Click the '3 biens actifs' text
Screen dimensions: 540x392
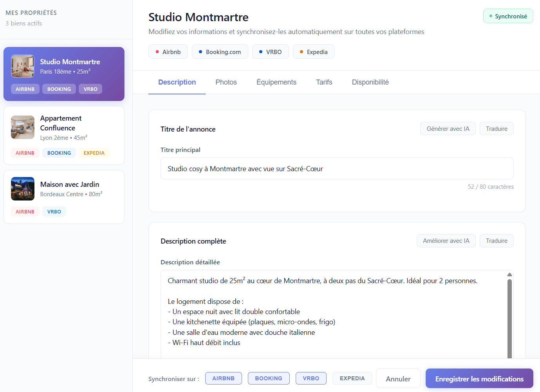pyautogui.click(x=23, y=23)
